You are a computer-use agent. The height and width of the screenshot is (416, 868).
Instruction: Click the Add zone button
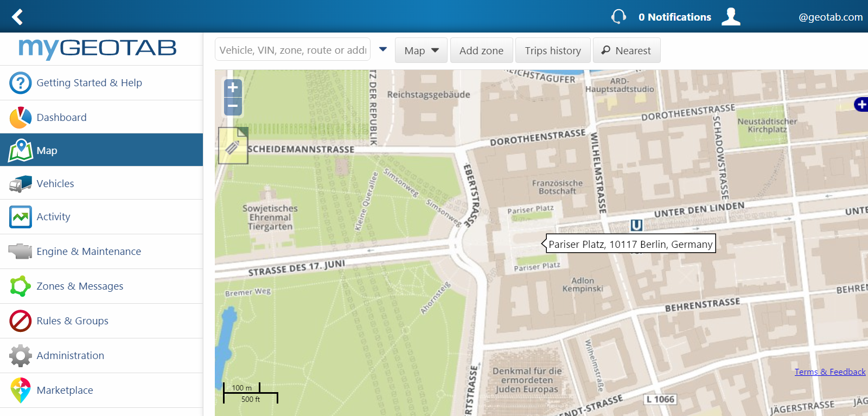[x=481, y=50]
